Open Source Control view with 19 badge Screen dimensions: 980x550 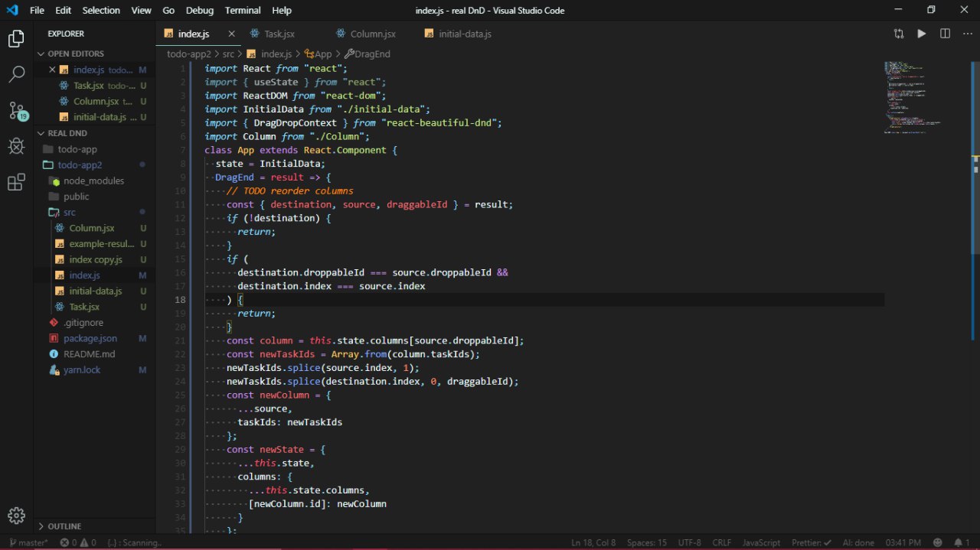16,110
